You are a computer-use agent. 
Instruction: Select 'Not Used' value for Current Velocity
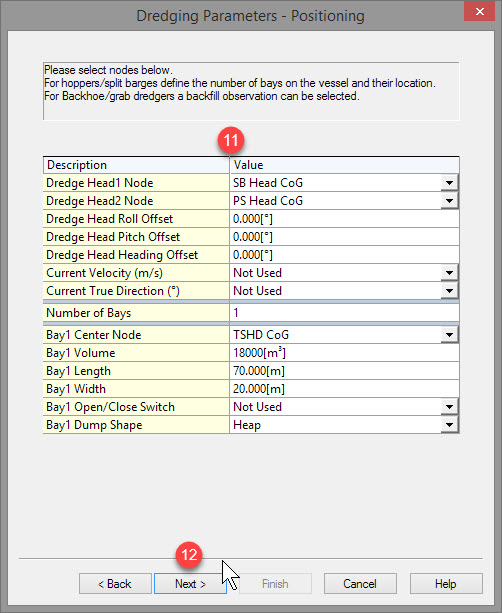pos(335,272)
